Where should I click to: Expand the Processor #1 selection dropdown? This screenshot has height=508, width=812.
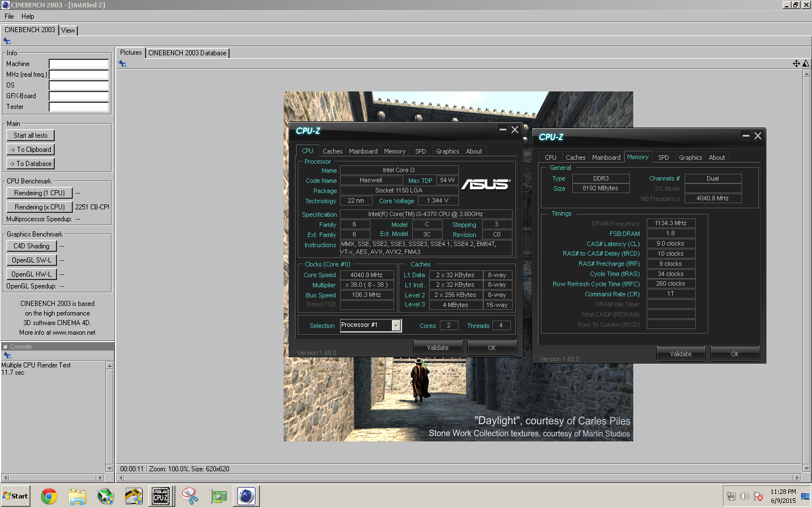[396, 325]
